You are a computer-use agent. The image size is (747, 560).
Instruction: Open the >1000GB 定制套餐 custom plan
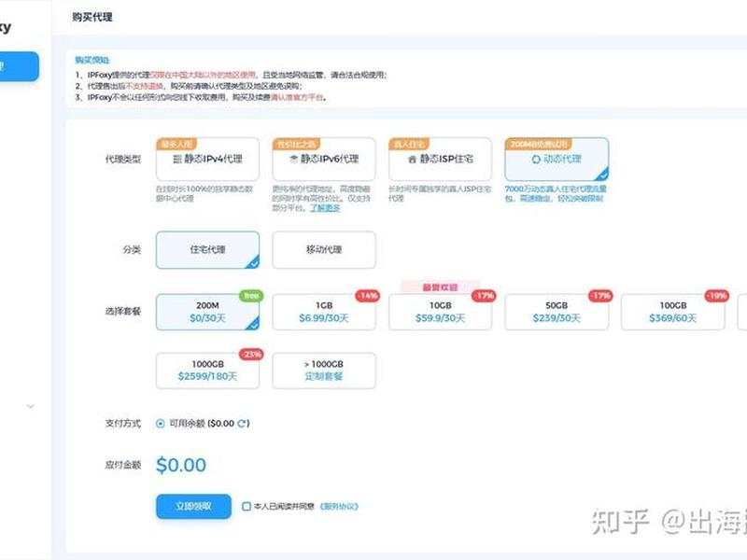coord(324,371)
